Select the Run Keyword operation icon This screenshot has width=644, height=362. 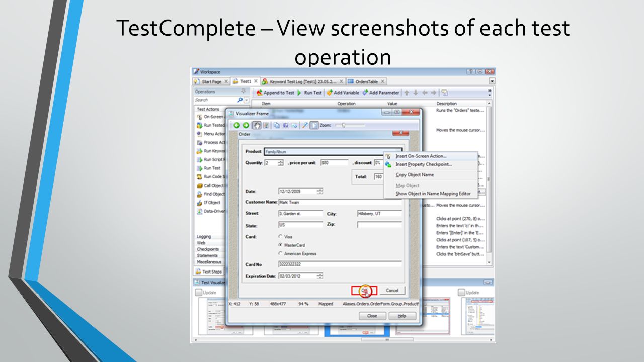199,151
